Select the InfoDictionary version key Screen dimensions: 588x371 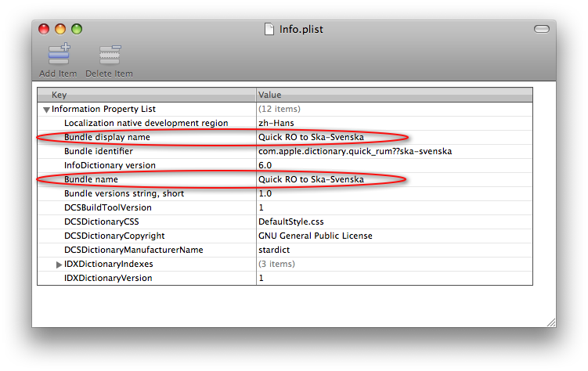(110, 165)
